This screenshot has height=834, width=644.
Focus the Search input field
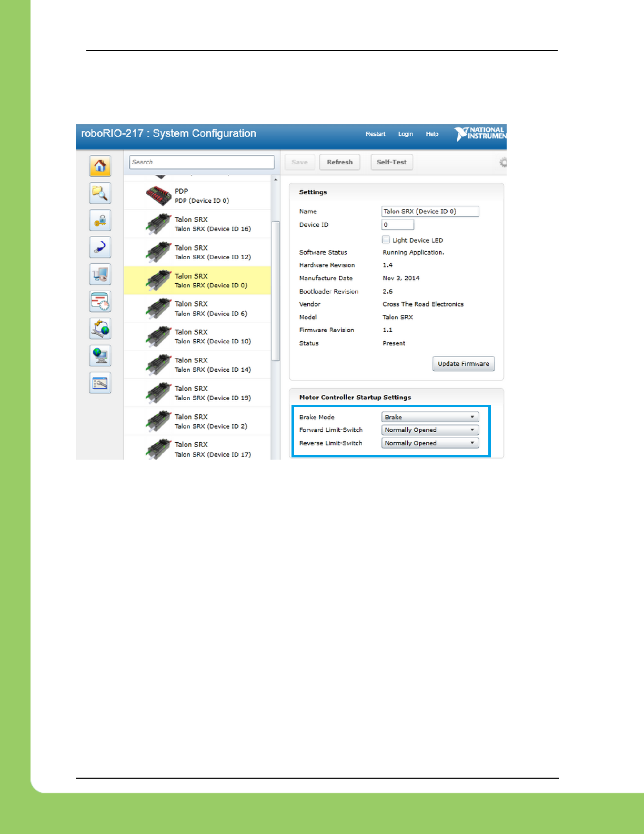(202, 162)
